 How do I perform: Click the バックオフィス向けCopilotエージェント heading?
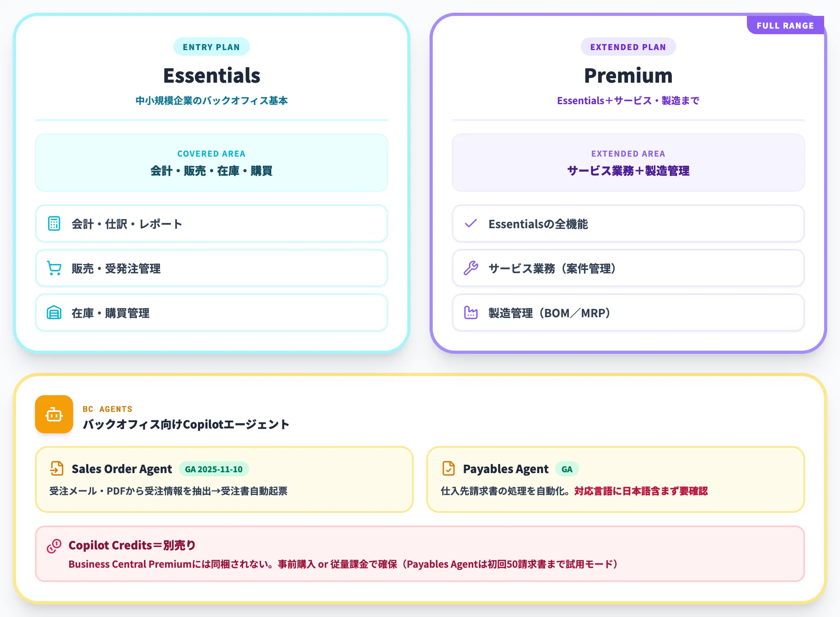pos(186,424)
